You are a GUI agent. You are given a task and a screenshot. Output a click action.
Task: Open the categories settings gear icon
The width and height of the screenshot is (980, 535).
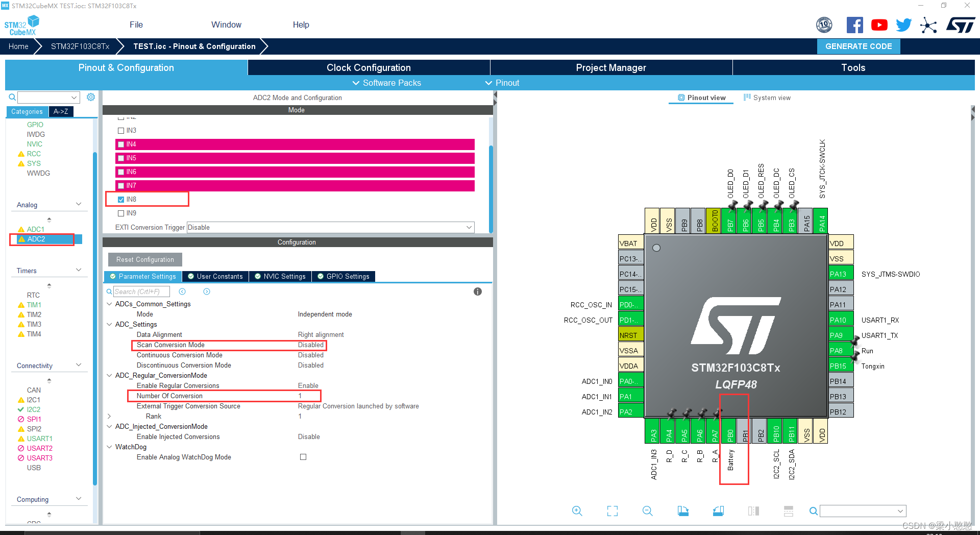[x=91, y=97]
